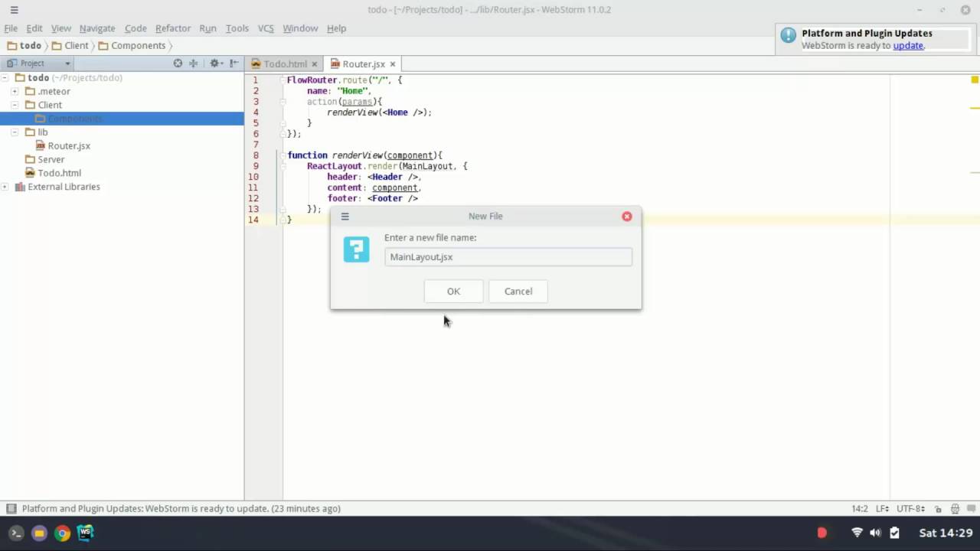Click the new file name input field

(x=508, y=257)
